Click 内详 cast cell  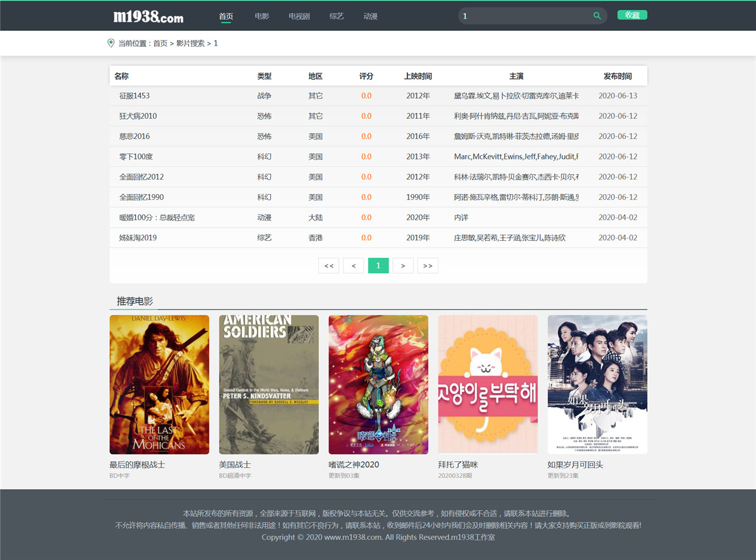(461, 217)
